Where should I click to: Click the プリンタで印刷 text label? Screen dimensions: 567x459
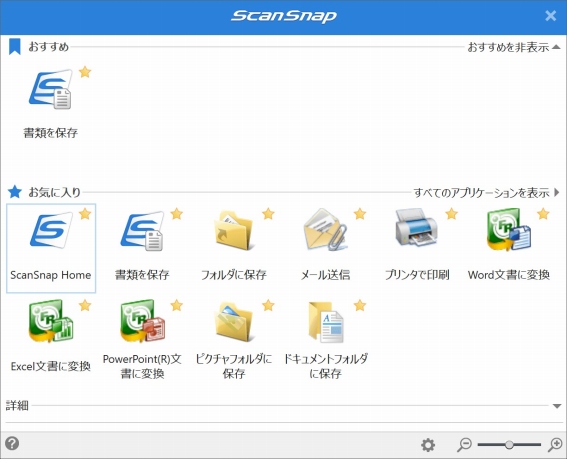point(417,275)
